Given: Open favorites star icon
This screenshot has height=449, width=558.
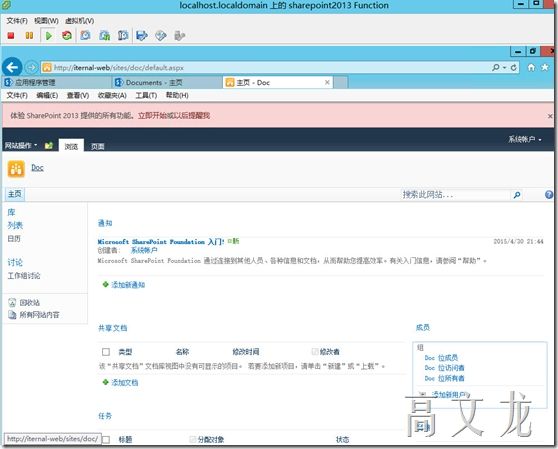Looking at the screenshot, I should (545, 67).
